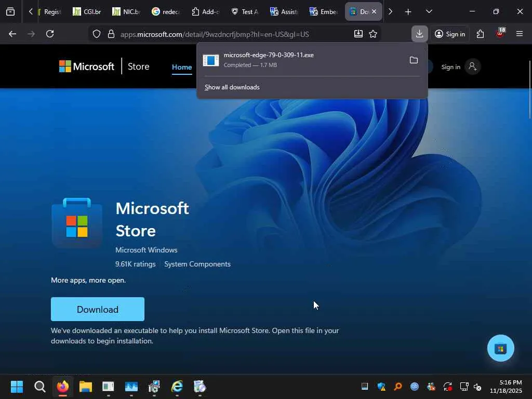Select the Home navigation tab
This screenshot has width=532, height=399.
182,67
